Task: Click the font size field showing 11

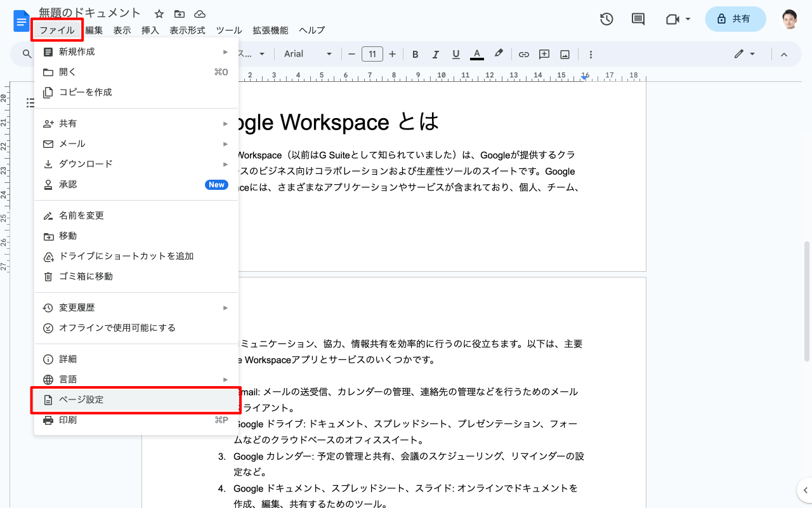Action: coord(372,54)
